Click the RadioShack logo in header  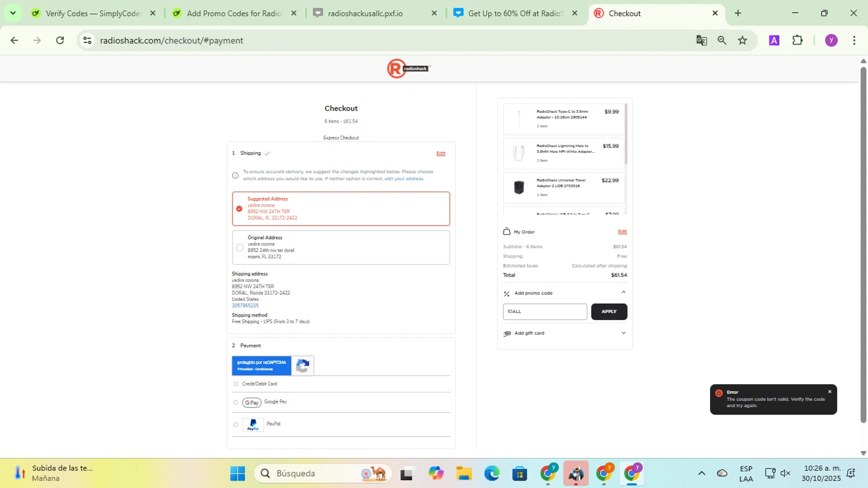[x=409, y=68]
